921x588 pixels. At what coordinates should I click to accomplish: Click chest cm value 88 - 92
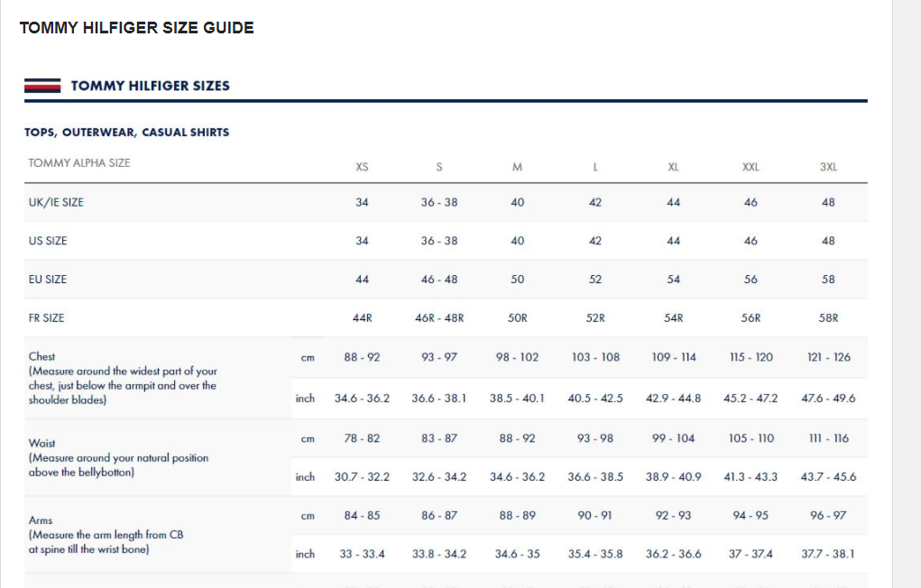click(x=362, y=357)
